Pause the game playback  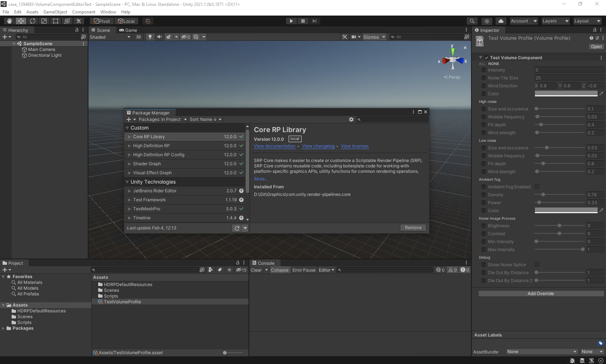[303, 21]
